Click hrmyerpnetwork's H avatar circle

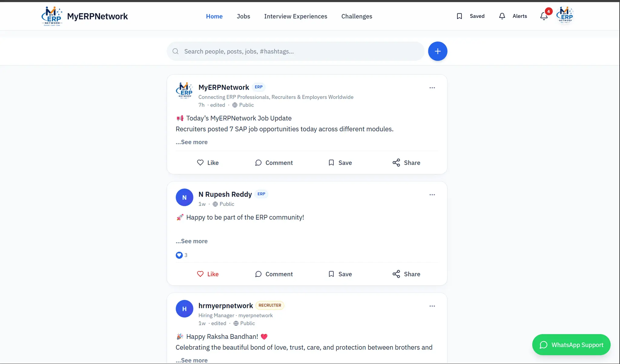[184, 309]
